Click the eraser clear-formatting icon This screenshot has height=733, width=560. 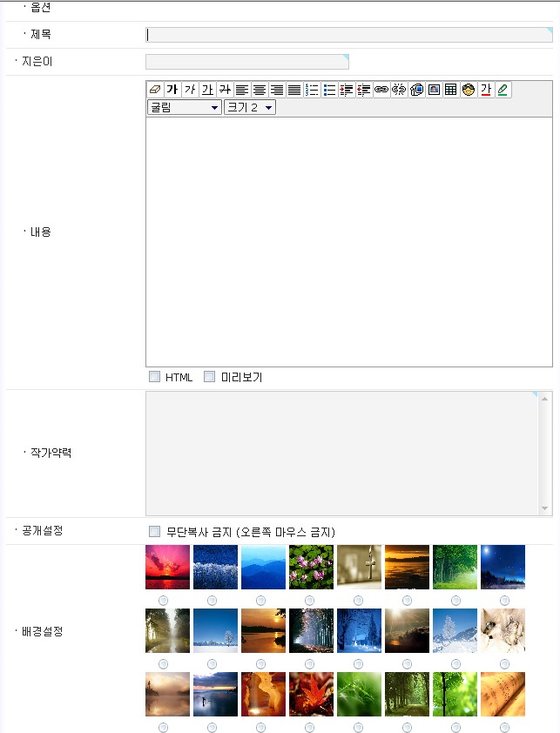[x=155, y=90]
